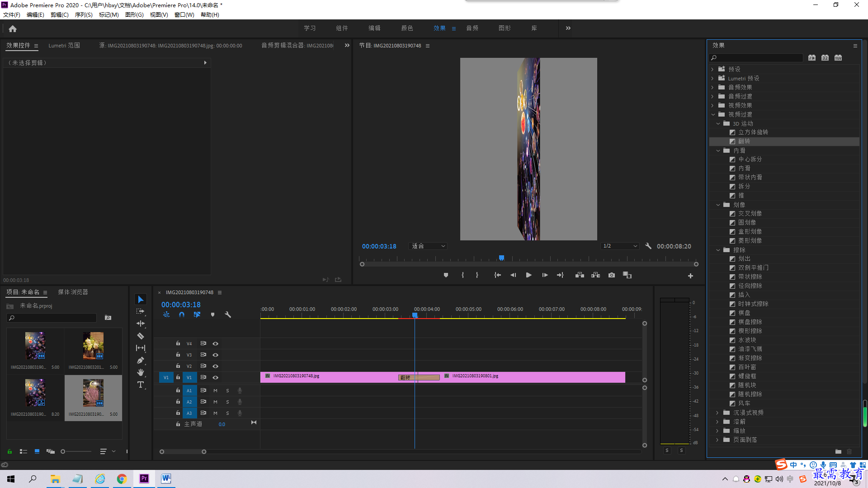Select the Pen tool
This screenshot has height=488, width=868.
(141, 360)
